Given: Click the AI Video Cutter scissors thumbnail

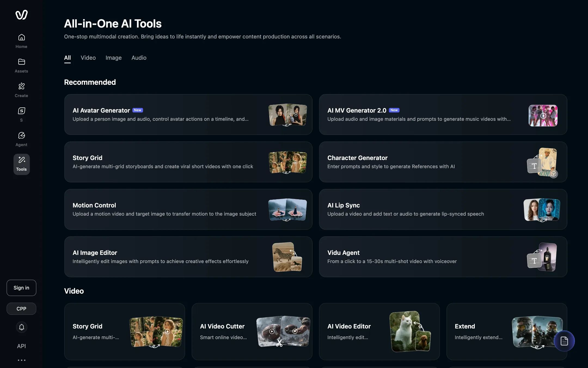Looking at the screenshot, I should [x=283, y=331].
